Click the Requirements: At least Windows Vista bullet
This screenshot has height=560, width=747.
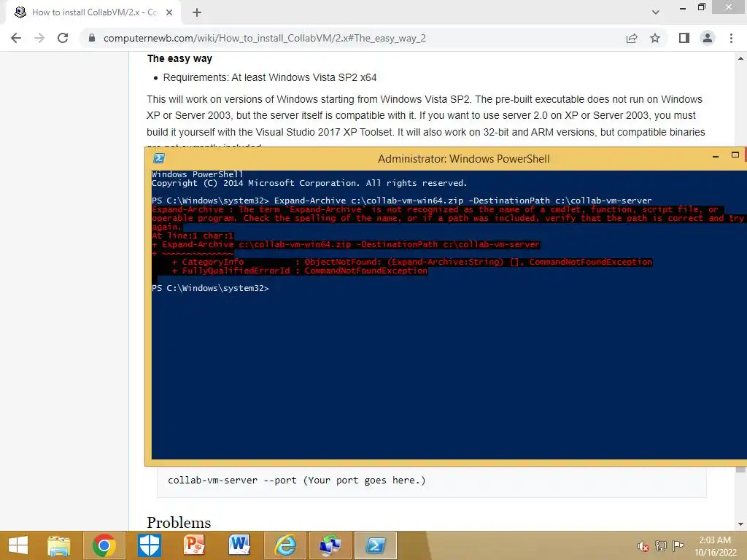[x=270, y=77]
